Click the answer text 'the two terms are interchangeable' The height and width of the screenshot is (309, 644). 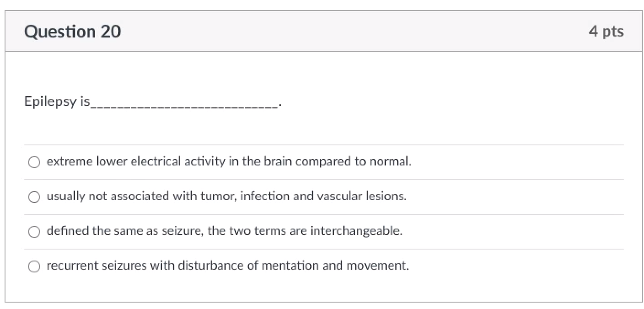[x=305, y=231]
